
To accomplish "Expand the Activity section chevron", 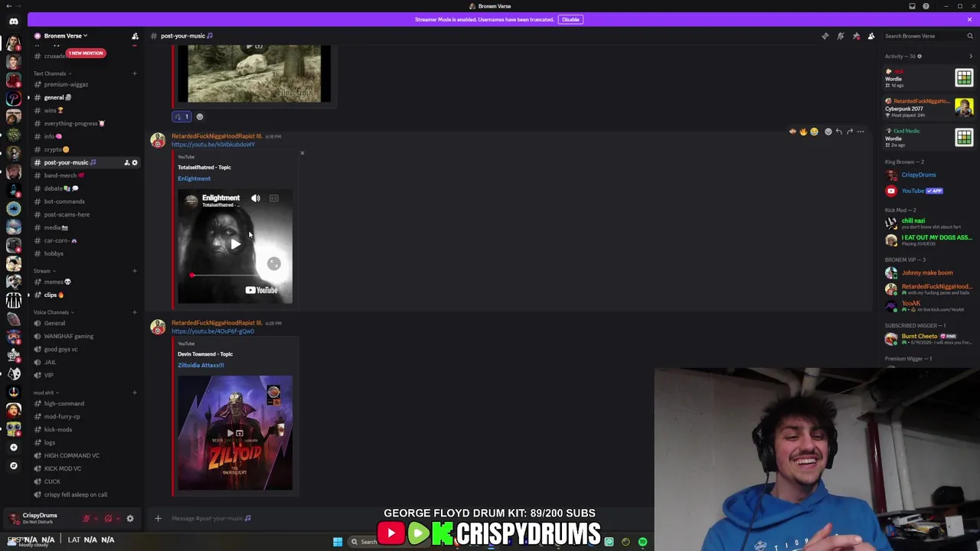I will (x=971, y=56).
